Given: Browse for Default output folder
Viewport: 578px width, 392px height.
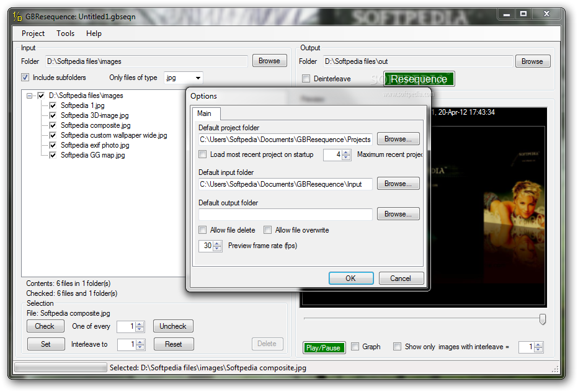Looking at the screenshot, I should click(x=398, y=214).
